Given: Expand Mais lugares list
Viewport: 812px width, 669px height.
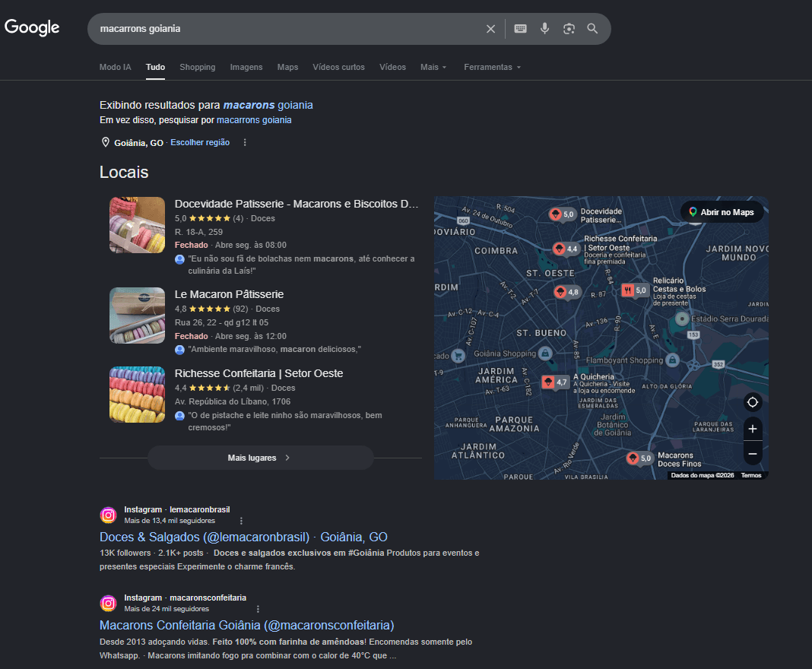Looking at the screenshot, I should tap(261, 458).
